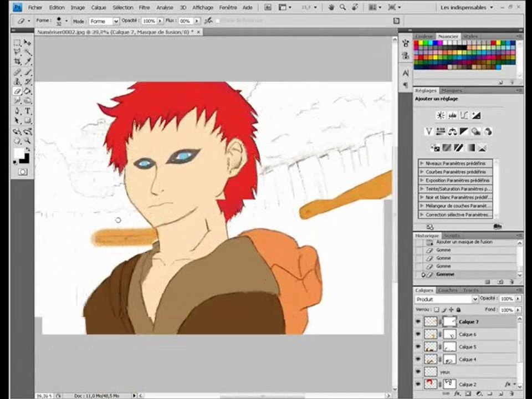Switch to the Masques tab
The image size is (532, 399).
452,90
